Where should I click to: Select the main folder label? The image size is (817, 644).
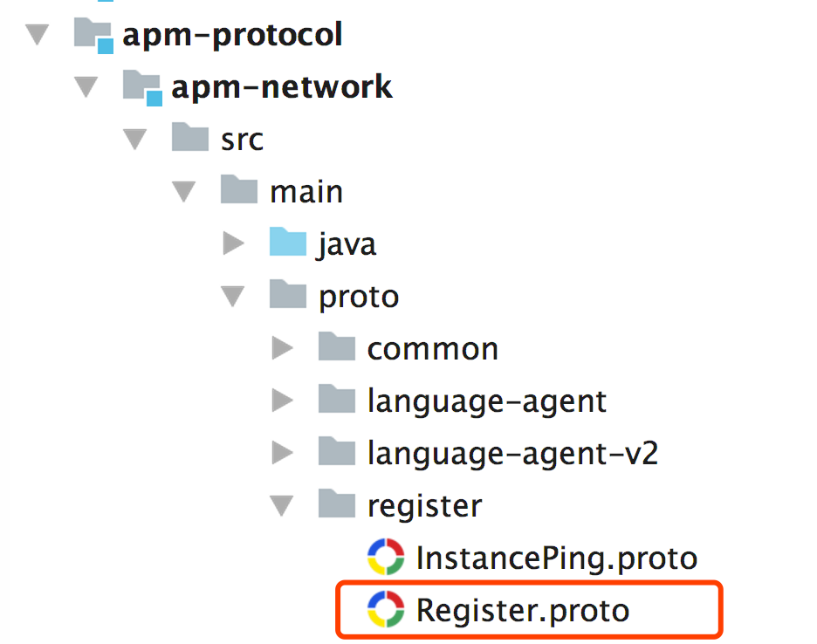306,191
